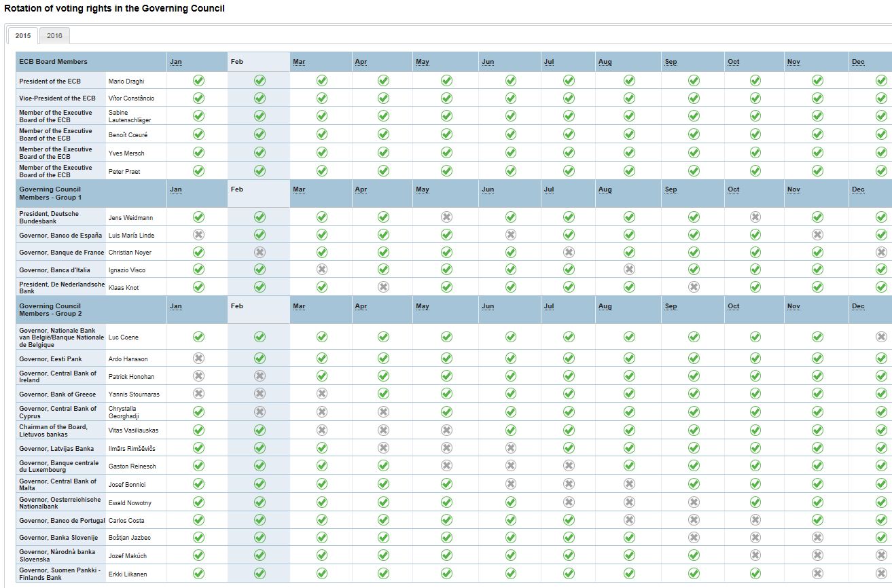Screen dimensions: 892x588
Task: Click 'Vice-President of the ECB' label
Action: coord(57,98)
